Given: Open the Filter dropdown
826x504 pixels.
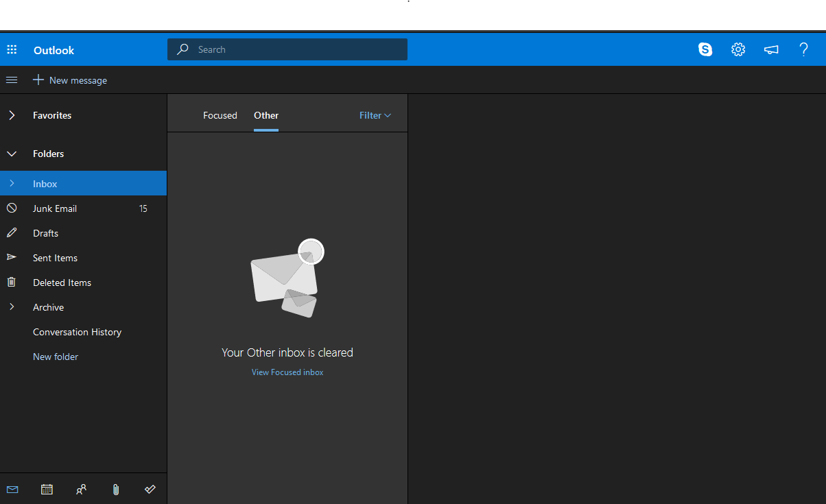Looking at the screenshot, I should [x=375, y=115].
